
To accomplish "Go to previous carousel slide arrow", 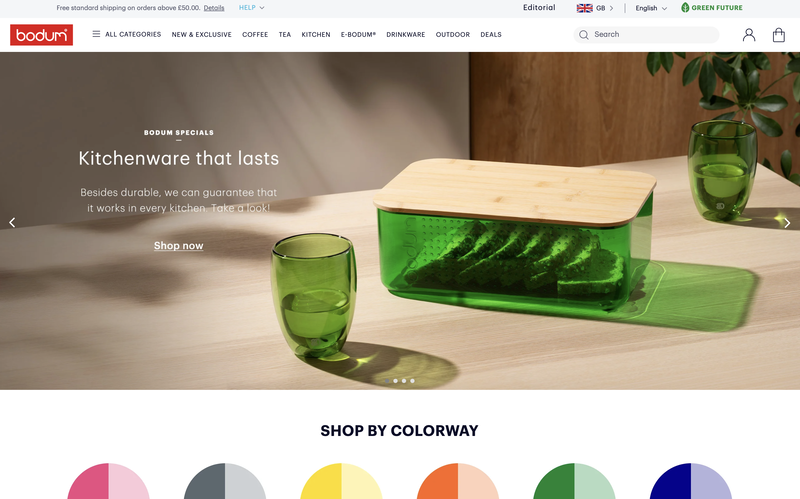I will 12,222.
